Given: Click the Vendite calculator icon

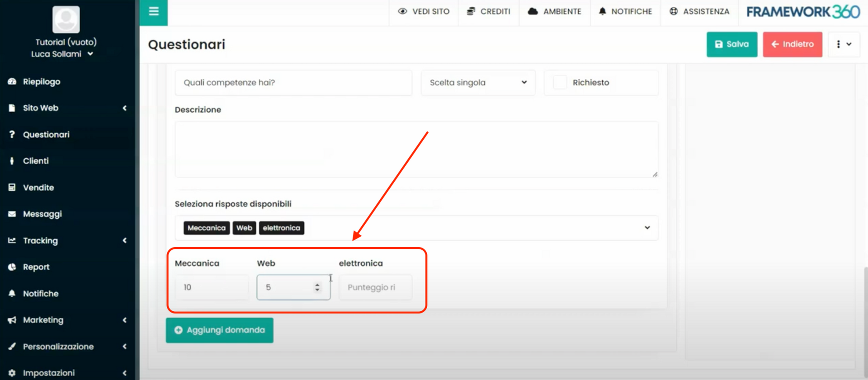Looking at the screenshot, I should [x=12, y=188].
